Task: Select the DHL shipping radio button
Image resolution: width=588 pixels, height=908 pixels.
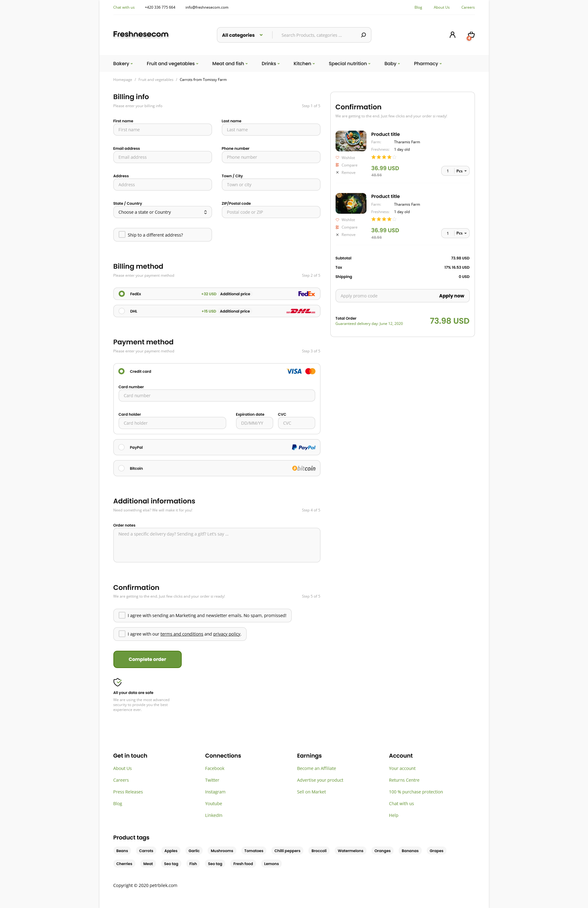Action: pyautogui.click(x=122, y=311)
